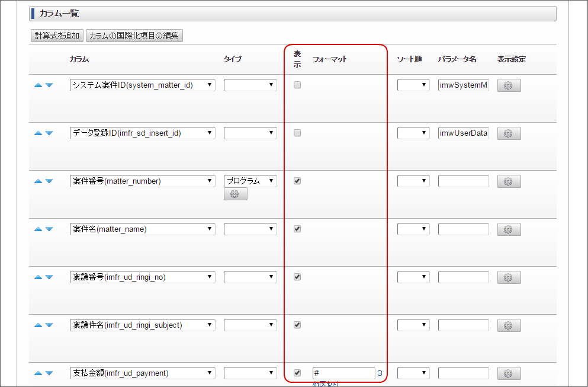
Task: Move システム案件ID row down with arrow
Action: [x=49, y=85]
